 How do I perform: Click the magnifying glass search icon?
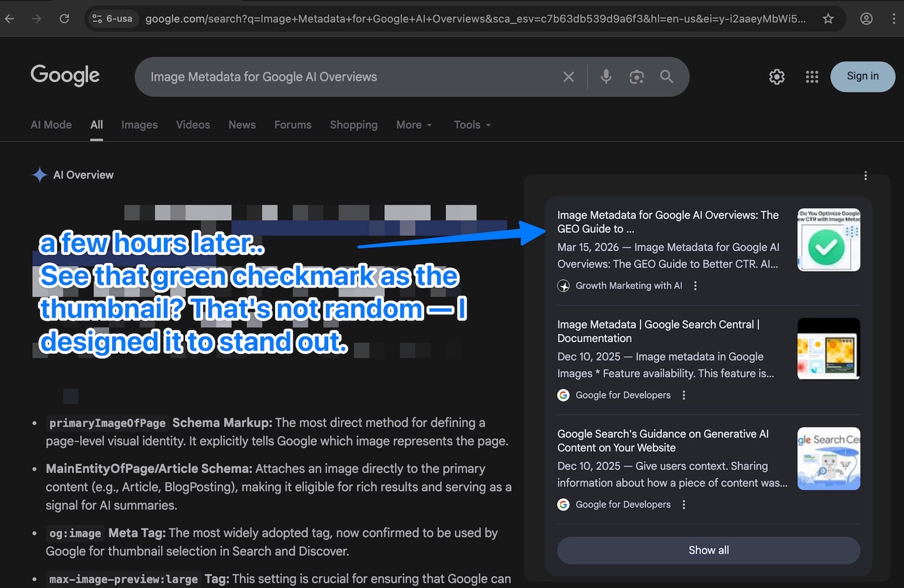tap(667, 77)
